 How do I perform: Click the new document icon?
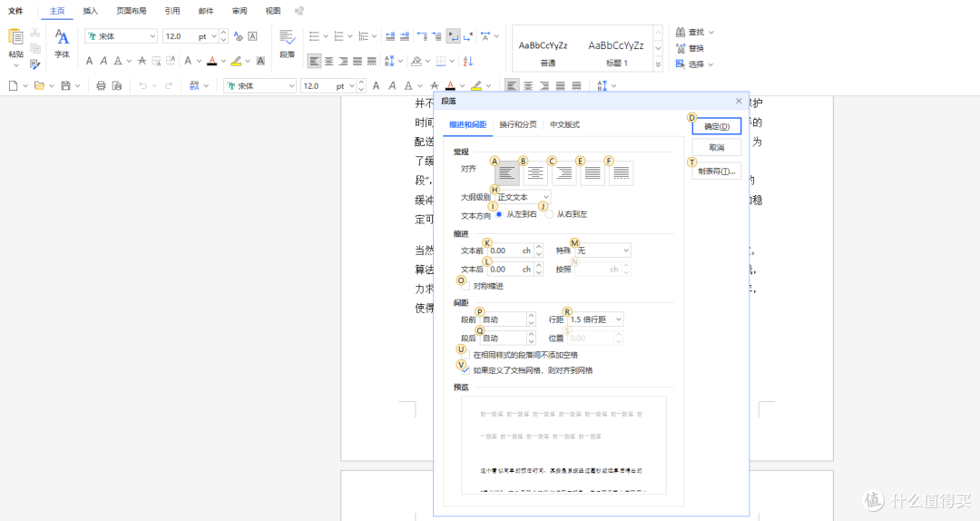click(13, 85)
